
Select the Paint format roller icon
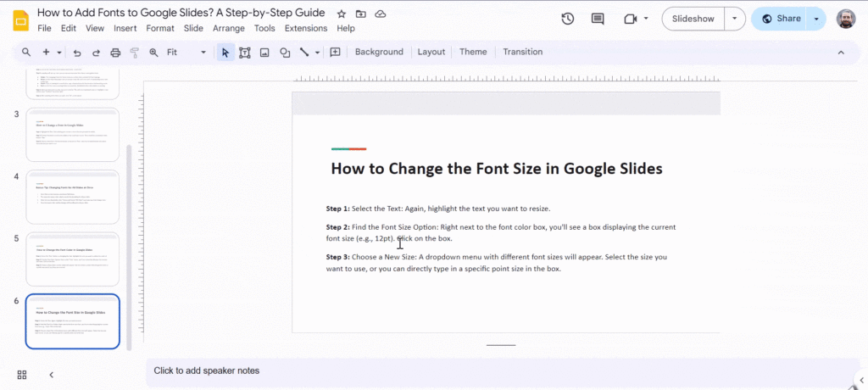click(134, 53)
